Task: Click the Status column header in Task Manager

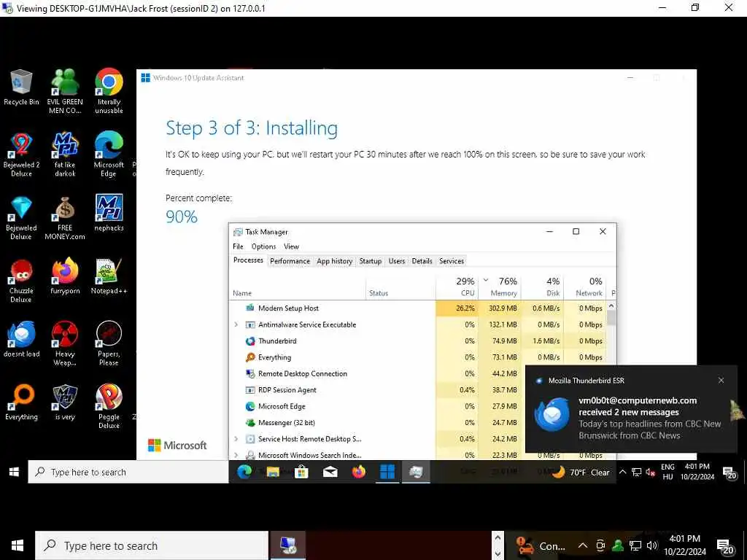Action: point(400,287)
